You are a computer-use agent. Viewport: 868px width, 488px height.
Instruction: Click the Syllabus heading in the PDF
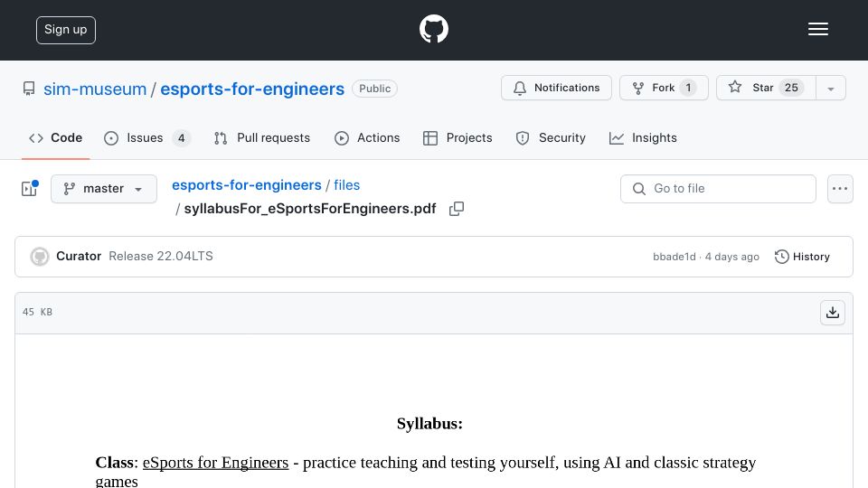point(429,424)
